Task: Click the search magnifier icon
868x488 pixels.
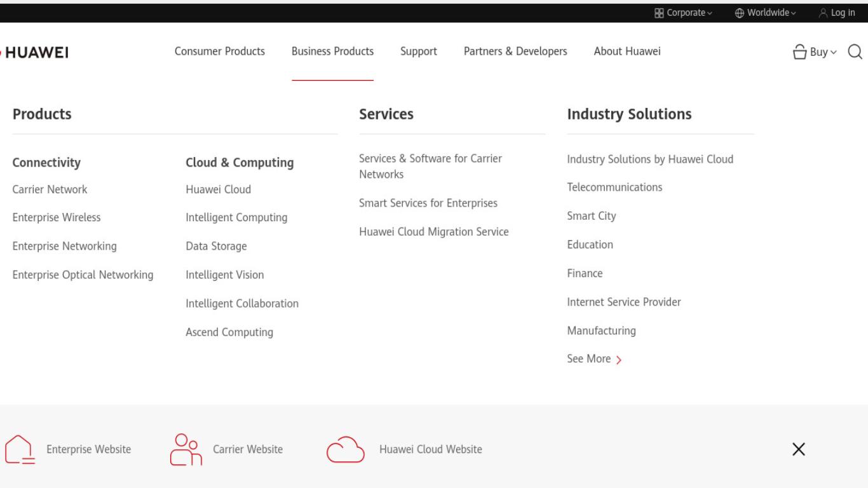Action: pyautogui.click(x=855, y=51)
